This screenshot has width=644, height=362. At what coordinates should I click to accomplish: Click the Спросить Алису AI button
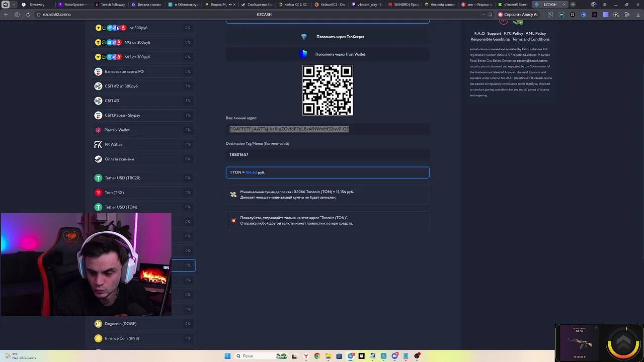point(517,15)
